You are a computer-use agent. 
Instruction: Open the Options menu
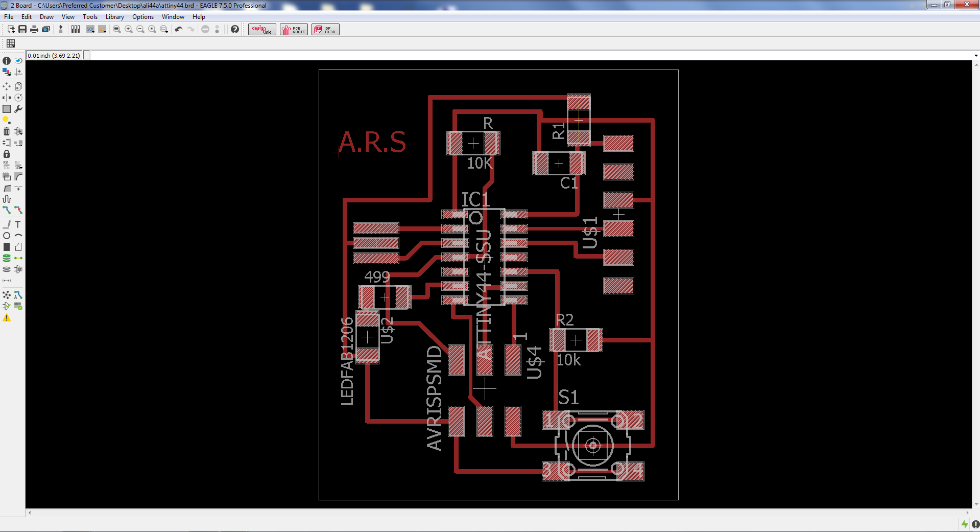pyautogui.click(x=143, y=17)
